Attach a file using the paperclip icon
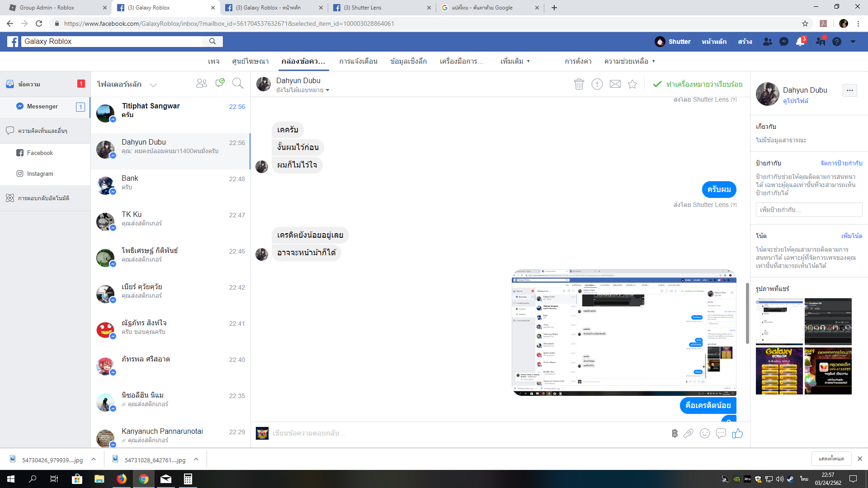This screenshot has height=488, width=868. 689,433
